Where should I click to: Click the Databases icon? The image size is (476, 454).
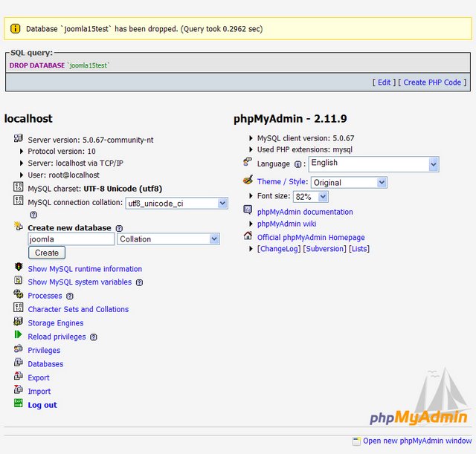click(x=18, y=362)
